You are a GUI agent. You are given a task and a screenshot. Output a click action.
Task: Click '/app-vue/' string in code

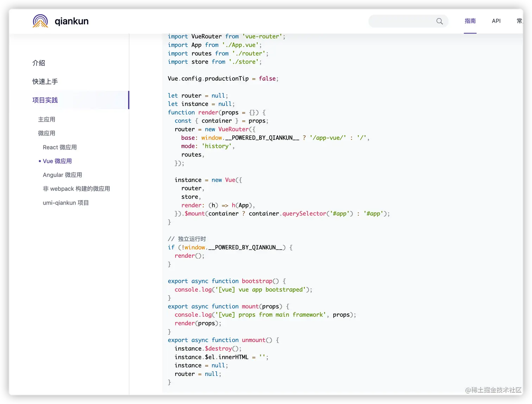(x=328, y=138)
